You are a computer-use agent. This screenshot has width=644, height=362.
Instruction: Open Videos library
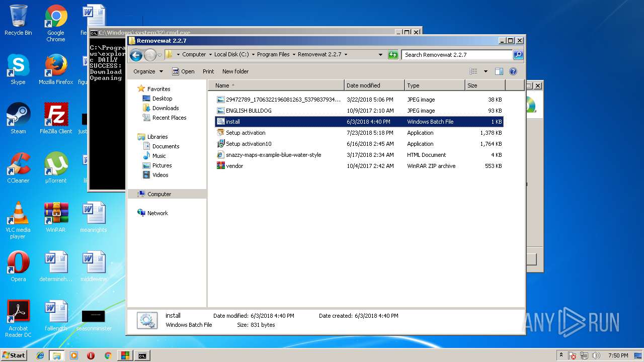coord(160,175)
